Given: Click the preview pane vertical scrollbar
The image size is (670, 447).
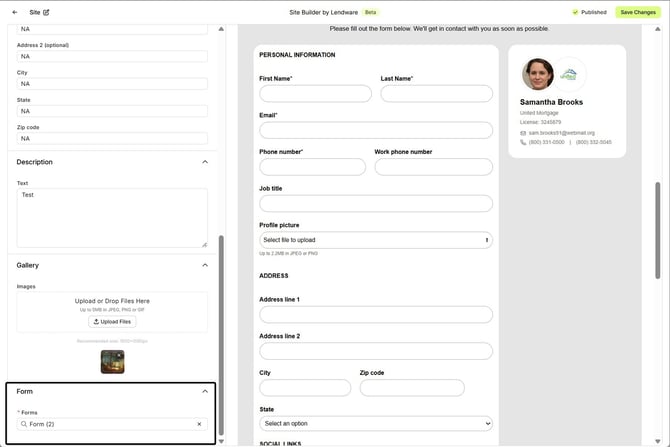Looking at the screenshot, I should (x=657, y=230).
